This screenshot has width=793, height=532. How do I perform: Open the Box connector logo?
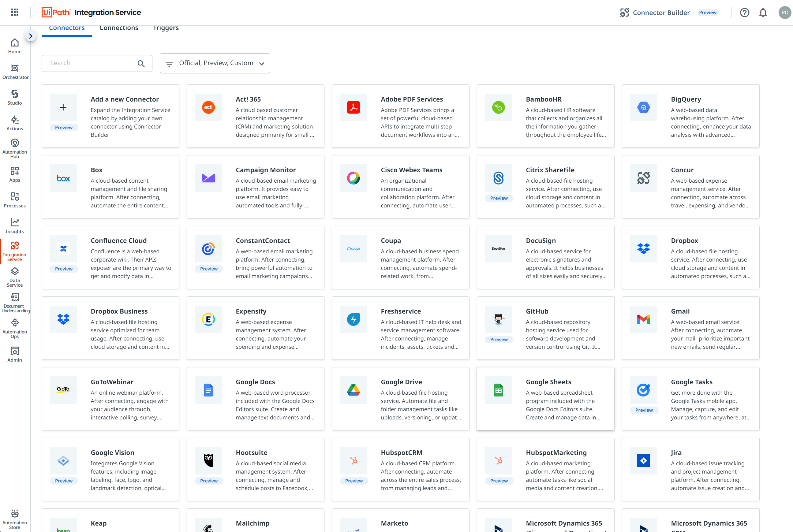[x=63, y=178]
